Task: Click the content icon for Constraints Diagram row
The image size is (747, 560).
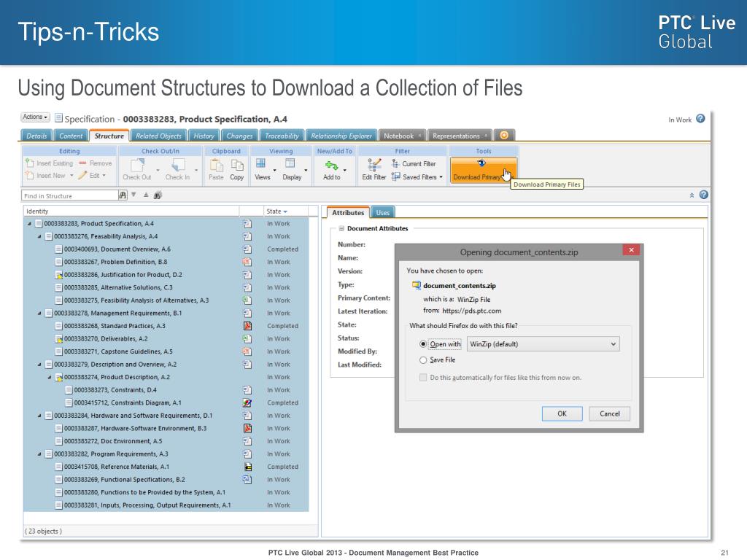Action: [247, 402]
